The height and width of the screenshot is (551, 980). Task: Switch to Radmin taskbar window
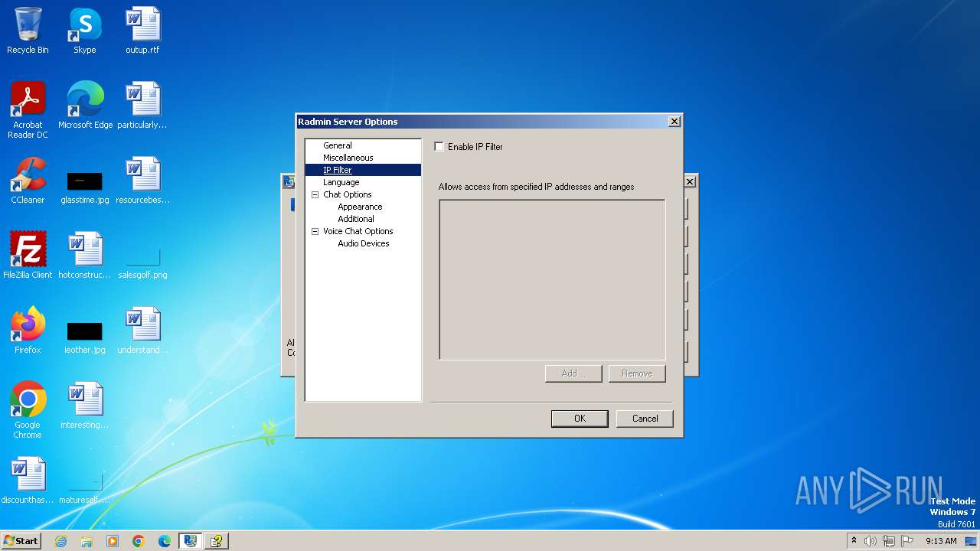click(x=191, y=541)
